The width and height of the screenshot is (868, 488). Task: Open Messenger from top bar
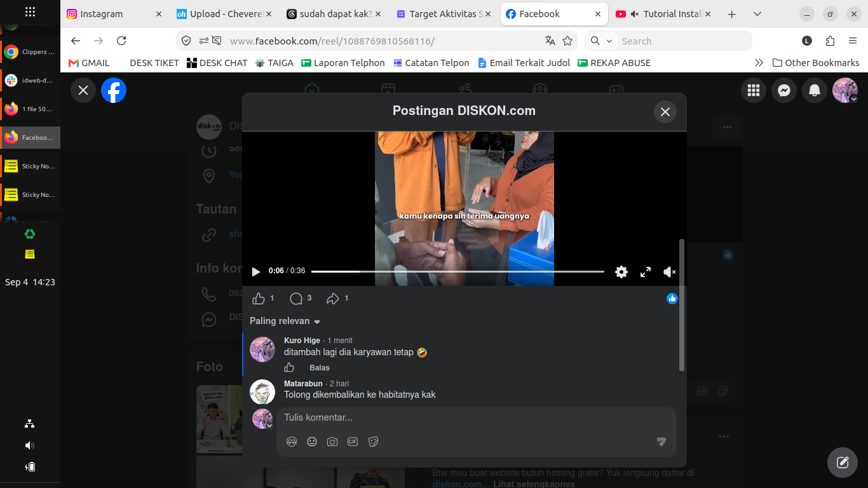tap(784, 90)
